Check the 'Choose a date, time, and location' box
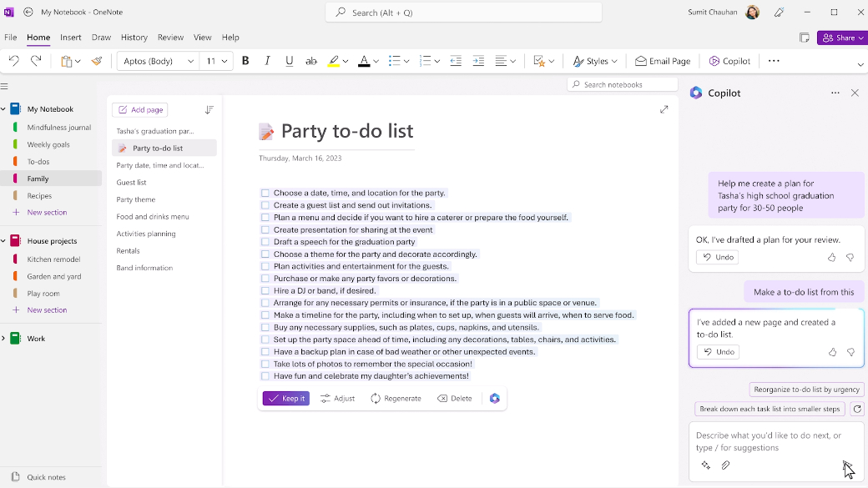The height and width of the screenshot is (488, 868). tap(265, 193)
